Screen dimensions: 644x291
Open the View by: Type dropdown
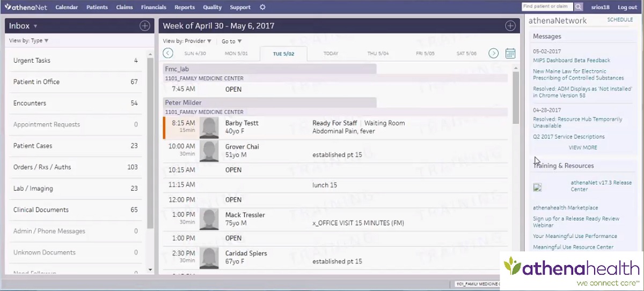pyautogui.click(x=29, y=41)
